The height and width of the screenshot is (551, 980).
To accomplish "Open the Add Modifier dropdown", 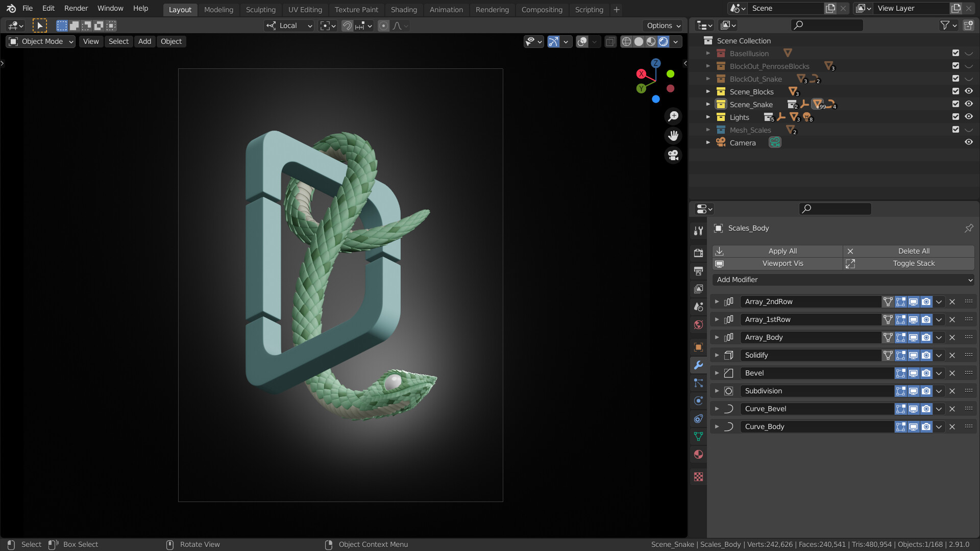I will [843, 280].
